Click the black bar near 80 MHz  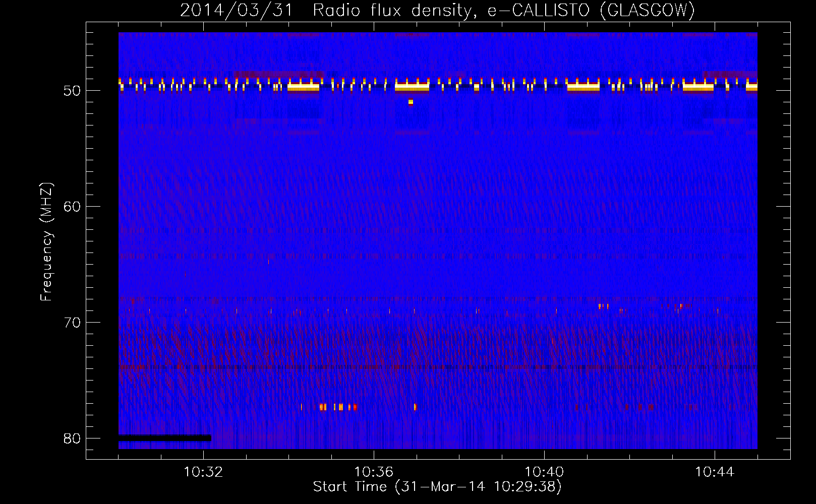click(x=165, y=438)
